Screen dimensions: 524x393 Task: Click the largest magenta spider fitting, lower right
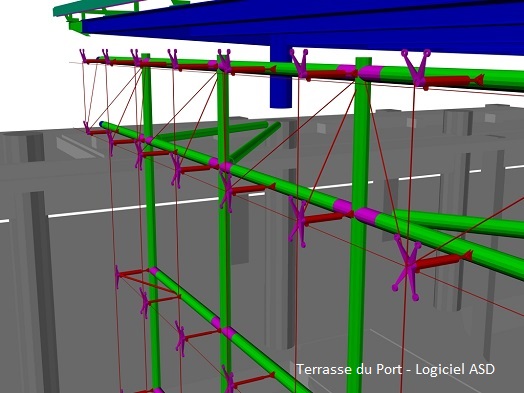coord(408,267)
